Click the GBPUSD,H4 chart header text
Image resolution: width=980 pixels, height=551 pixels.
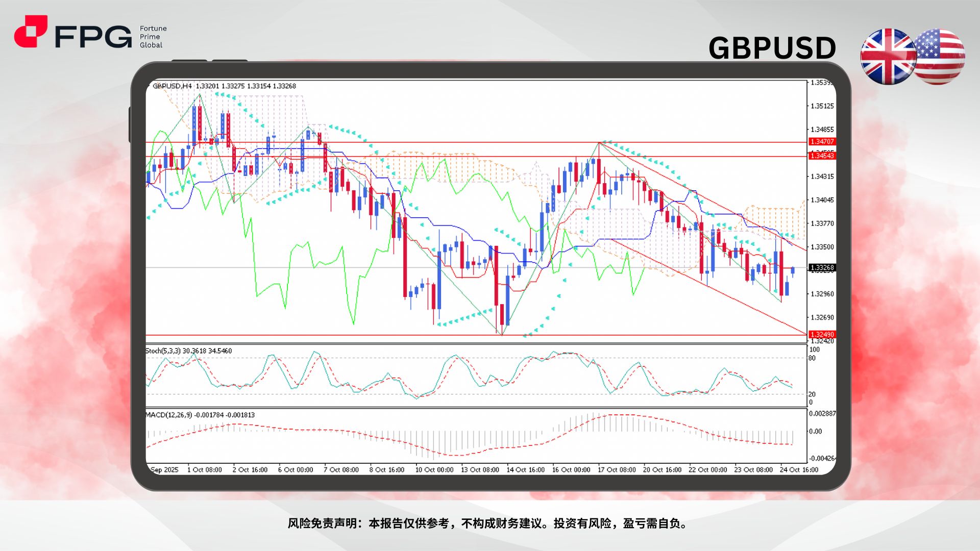(173, 86)
